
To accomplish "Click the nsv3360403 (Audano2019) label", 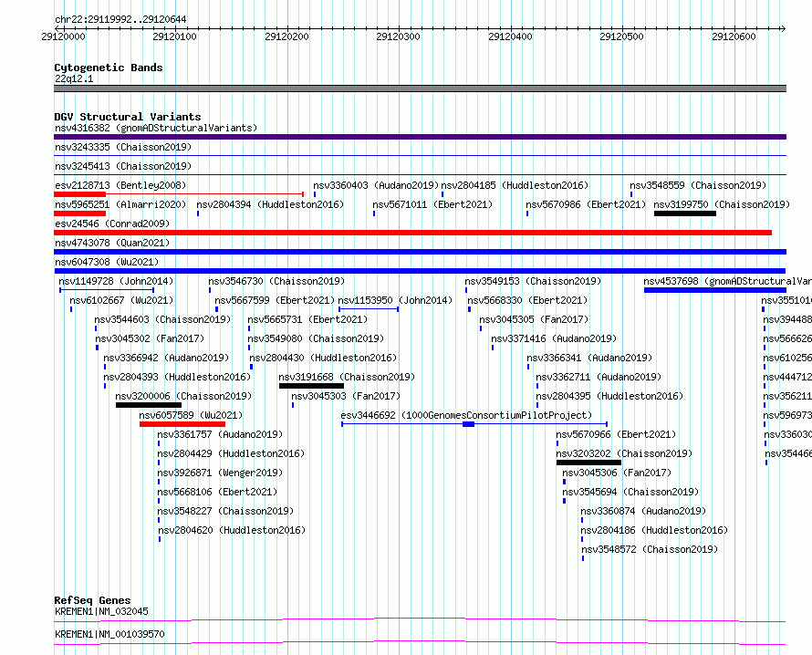I will tap(376, 185).
